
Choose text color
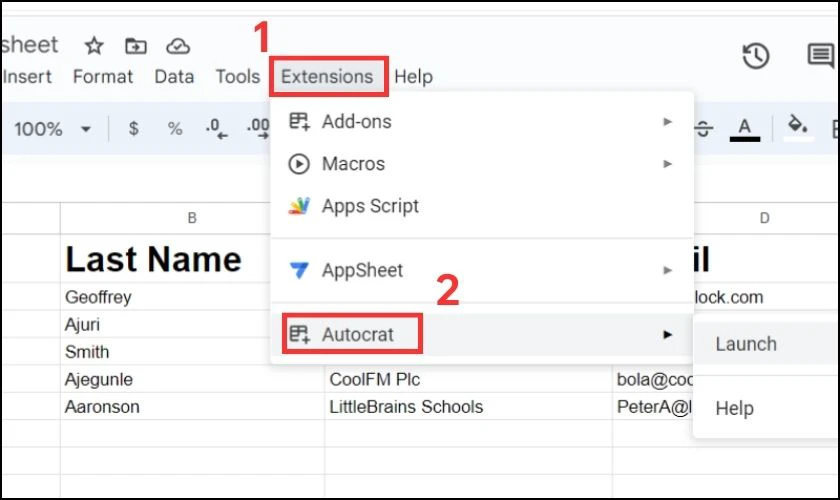745,129
